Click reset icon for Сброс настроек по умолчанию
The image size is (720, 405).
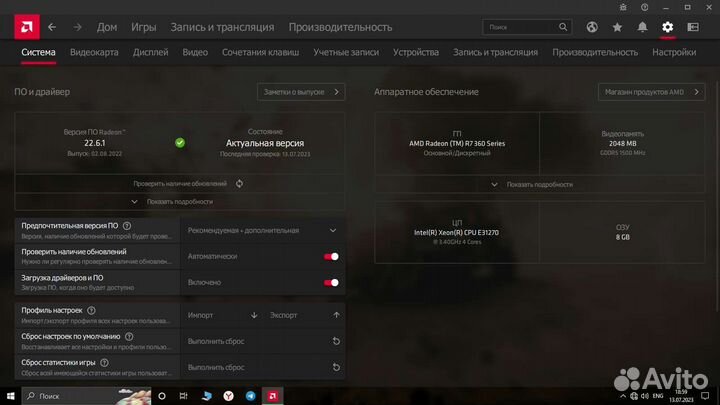pyautogui.click(x=336, y=341)
